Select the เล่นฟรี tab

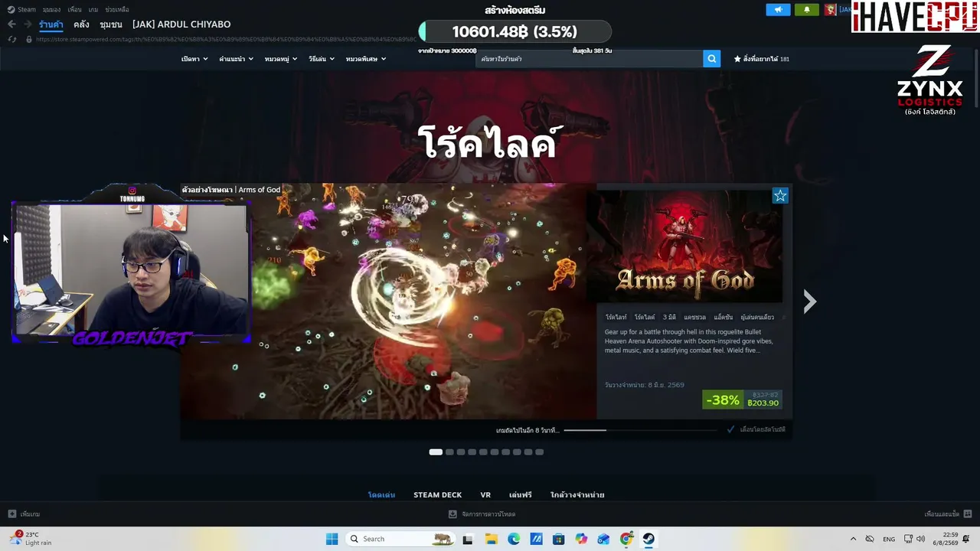[x=521, y=495]
